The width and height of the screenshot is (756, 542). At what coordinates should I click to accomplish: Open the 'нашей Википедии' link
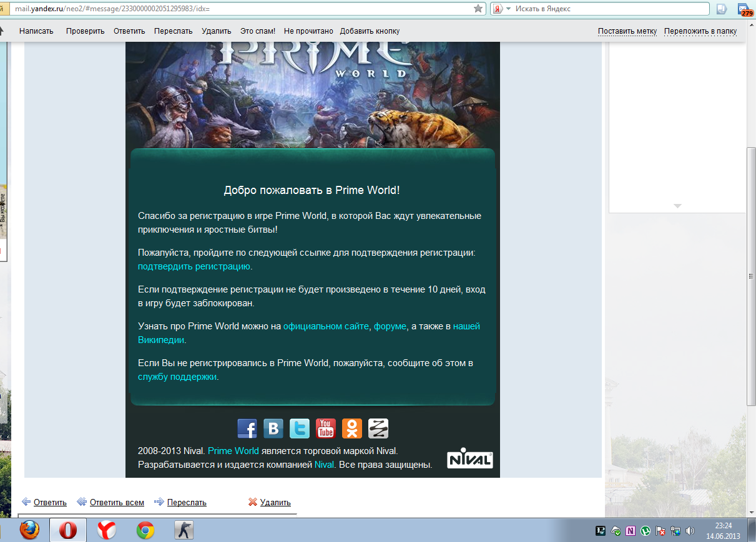point(466,326)
